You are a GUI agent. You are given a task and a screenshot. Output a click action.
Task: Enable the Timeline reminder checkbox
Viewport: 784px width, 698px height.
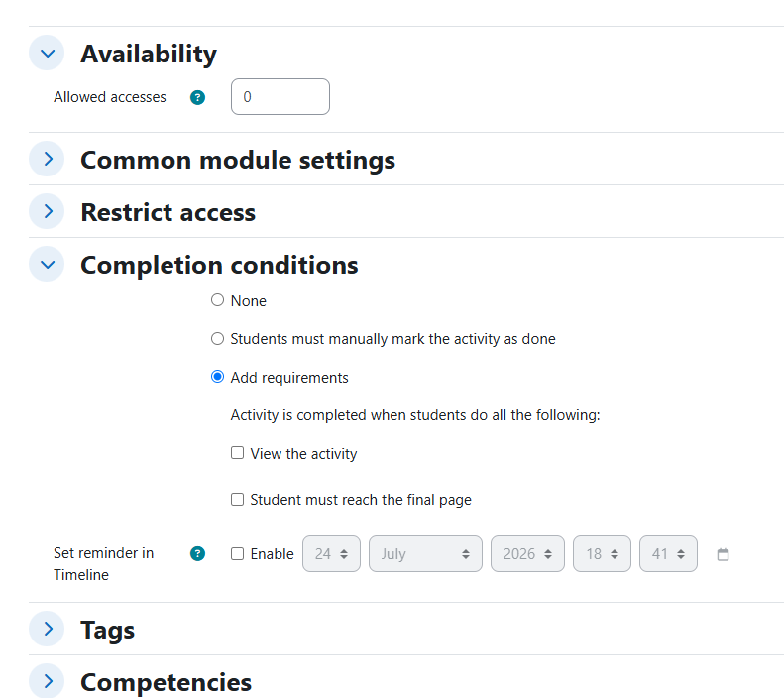coord(238,554)
